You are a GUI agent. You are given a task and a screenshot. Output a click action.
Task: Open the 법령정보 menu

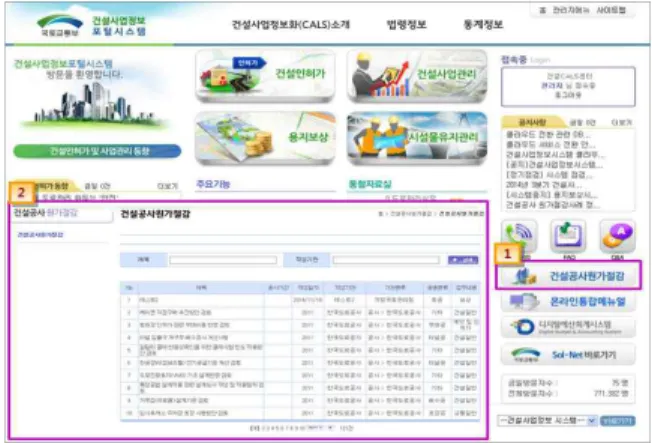[406, 25]
